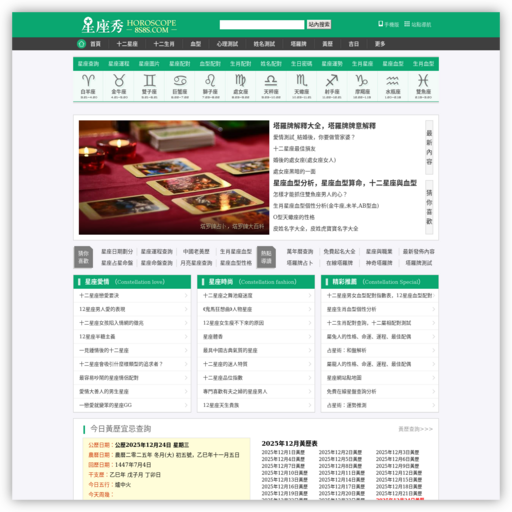The width and height of the screenshot is (512, 512).
Task: Open article 十二星座最佳損友
Action: (294, 149)
